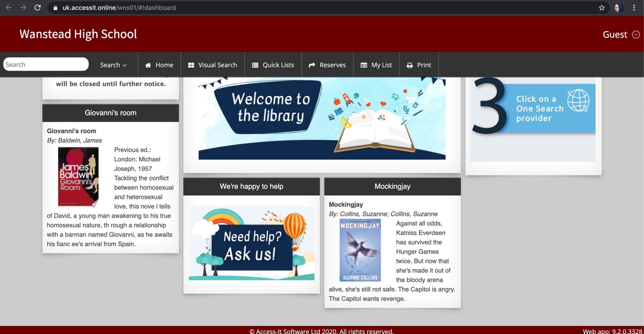Open the Guest dropdown chevron icon

636,35
